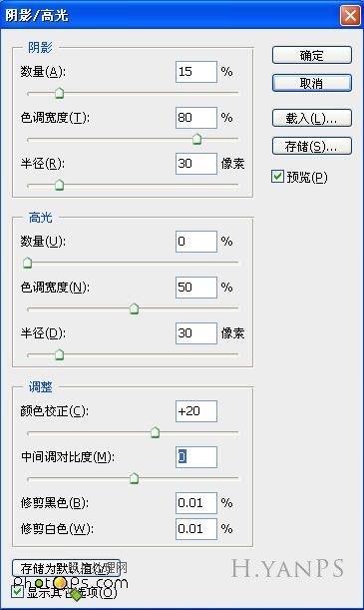Click the highlights 数量(U) slider handle
The height and width of the screenshot is (610, 364).
pos(27,263)
